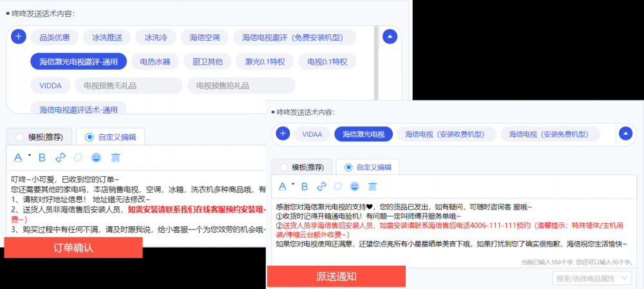Choose the 电视0.1特权 tag
Screen dimensions: 644x289
click(327, 62)
